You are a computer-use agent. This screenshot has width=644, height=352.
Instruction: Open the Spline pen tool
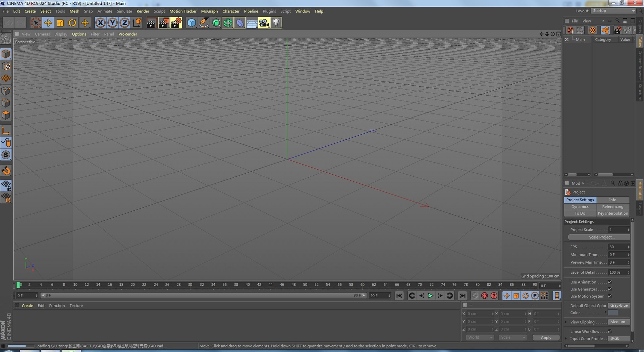pyautogui.click(x=204, y=23)
